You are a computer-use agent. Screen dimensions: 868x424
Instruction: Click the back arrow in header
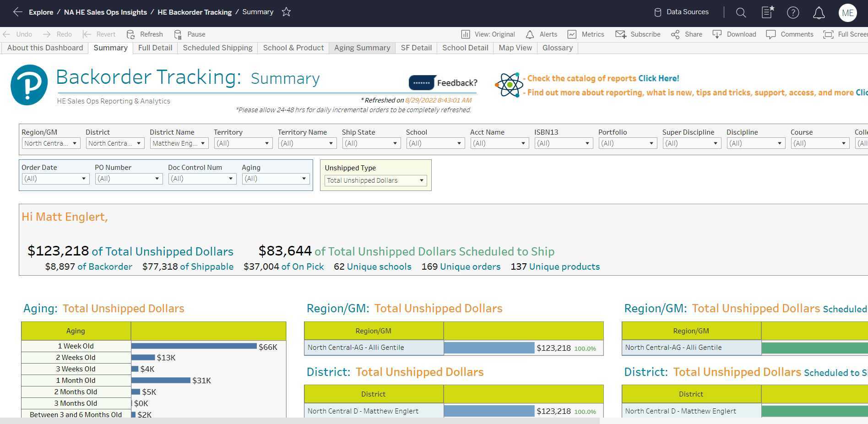[x=17, y=12]
